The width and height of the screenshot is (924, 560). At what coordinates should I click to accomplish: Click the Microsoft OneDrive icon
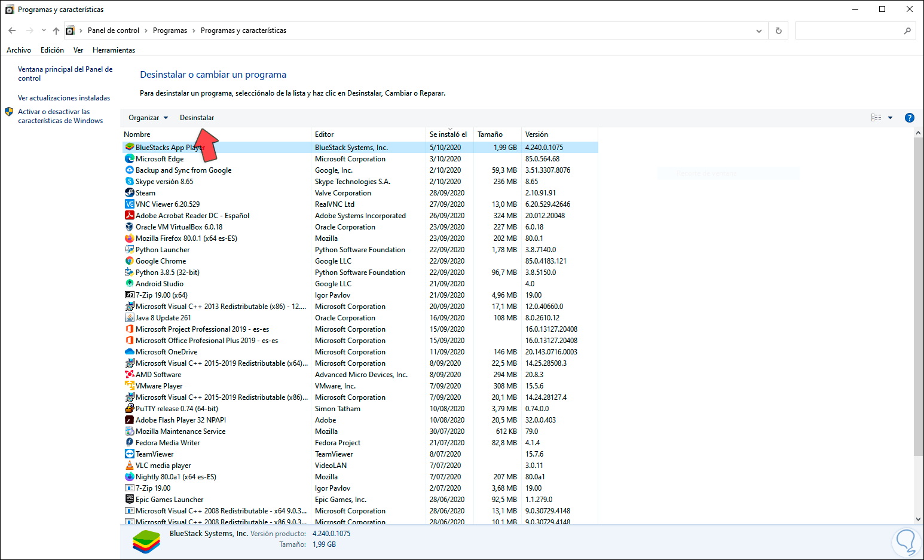tap(129, 352)
